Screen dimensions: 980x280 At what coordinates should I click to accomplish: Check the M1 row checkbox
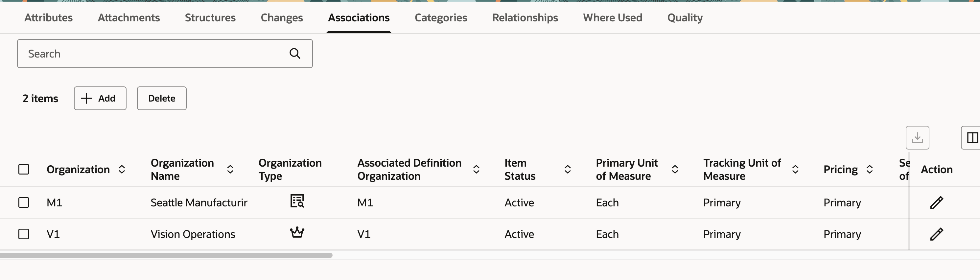tap(24, 202)
